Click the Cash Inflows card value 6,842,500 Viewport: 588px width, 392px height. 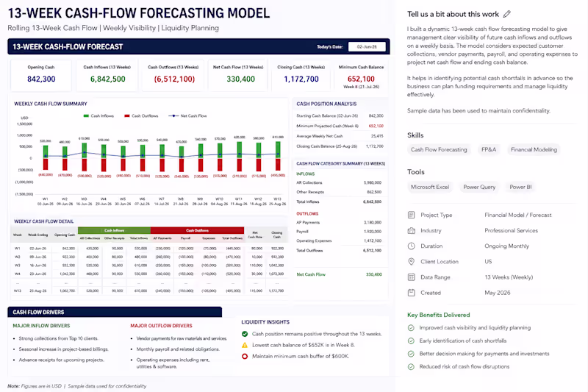(x=107, y=79)
